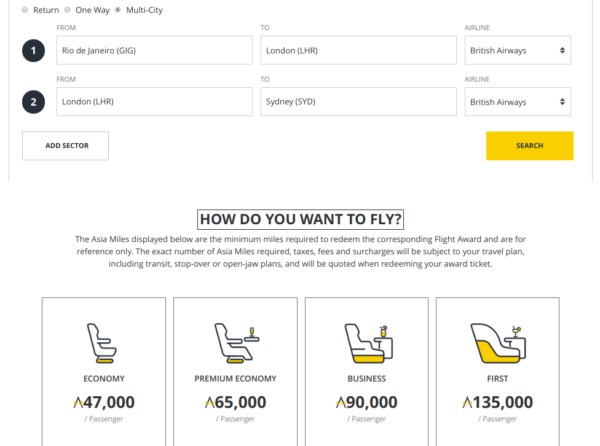Click the sector 1 number badge
The image size is (600, 446).
(33, 50)
